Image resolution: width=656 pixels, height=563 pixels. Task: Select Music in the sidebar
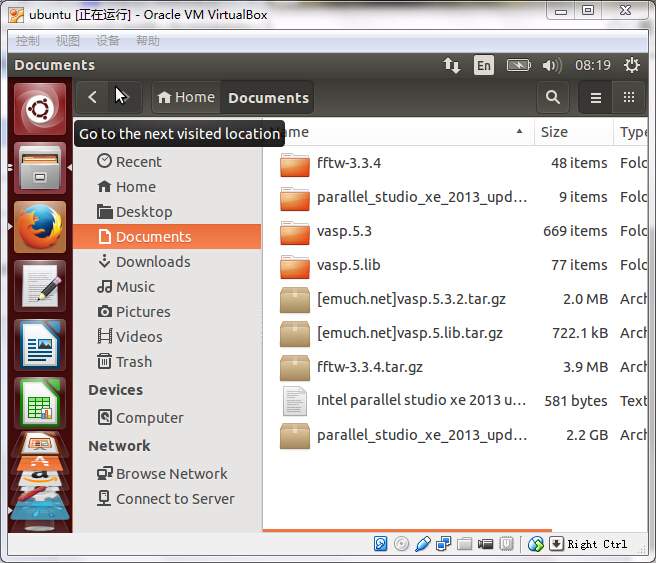(167, 287)
